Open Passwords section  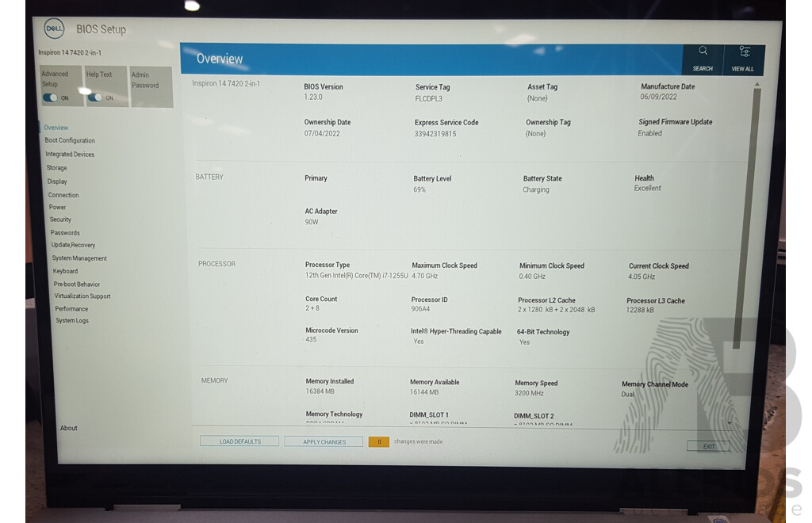(x=65, y=233)
